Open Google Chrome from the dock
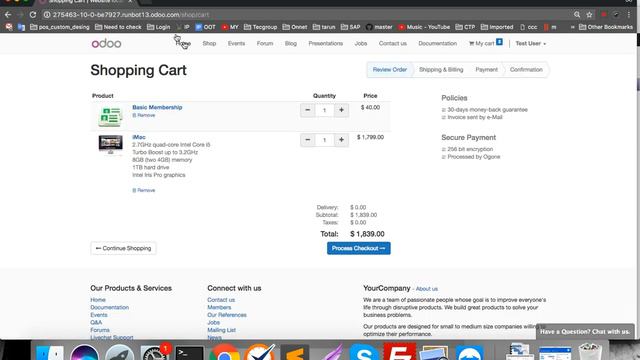This screenshot has height=360, width=640. tap(224, 353)
